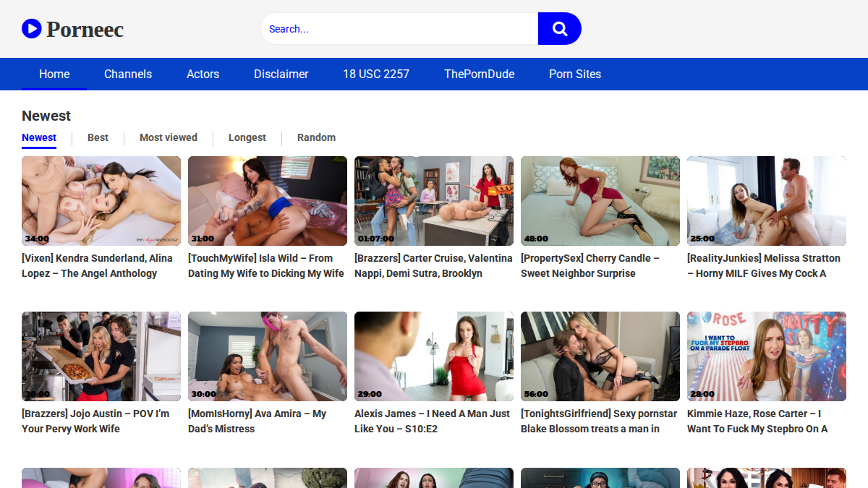Open the 01:07:00 Brazzers video thumbnail

(434, 201)
